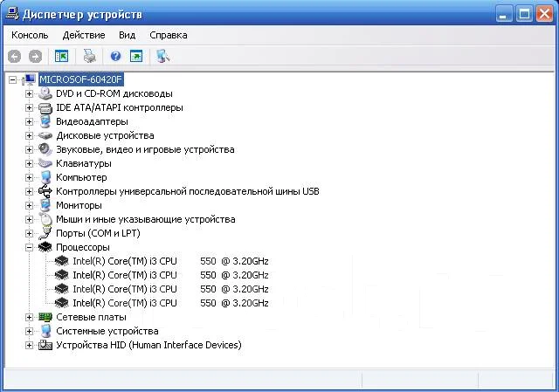Expand Устройства HID node

29,345
